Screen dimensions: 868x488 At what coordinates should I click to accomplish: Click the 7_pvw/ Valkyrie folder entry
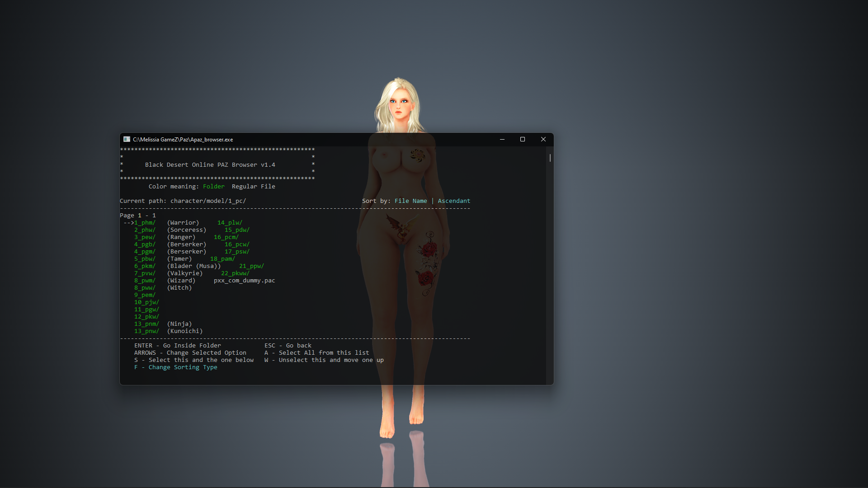pyautogui.click(x=145, y=273)
